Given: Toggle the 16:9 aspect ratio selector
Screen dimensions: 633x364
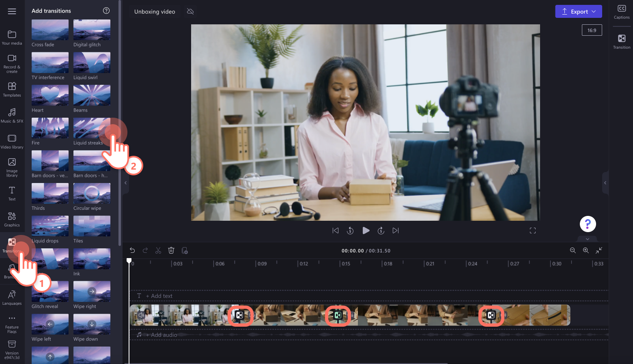Looking at the screenshot, I should click(592, 30).
